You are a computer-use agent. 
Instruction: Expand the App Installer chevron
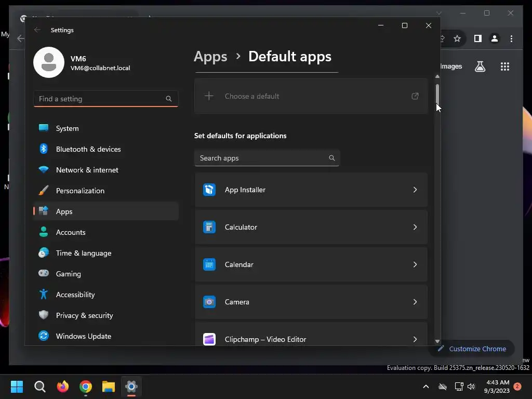click(415, 190)
